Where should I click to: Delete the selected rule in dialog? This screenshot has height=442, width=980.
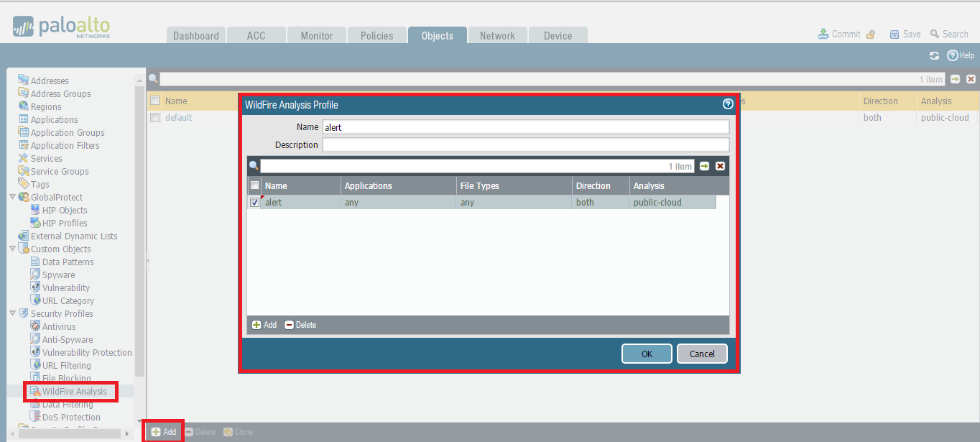pyautogui.click(x=300, y=325)
